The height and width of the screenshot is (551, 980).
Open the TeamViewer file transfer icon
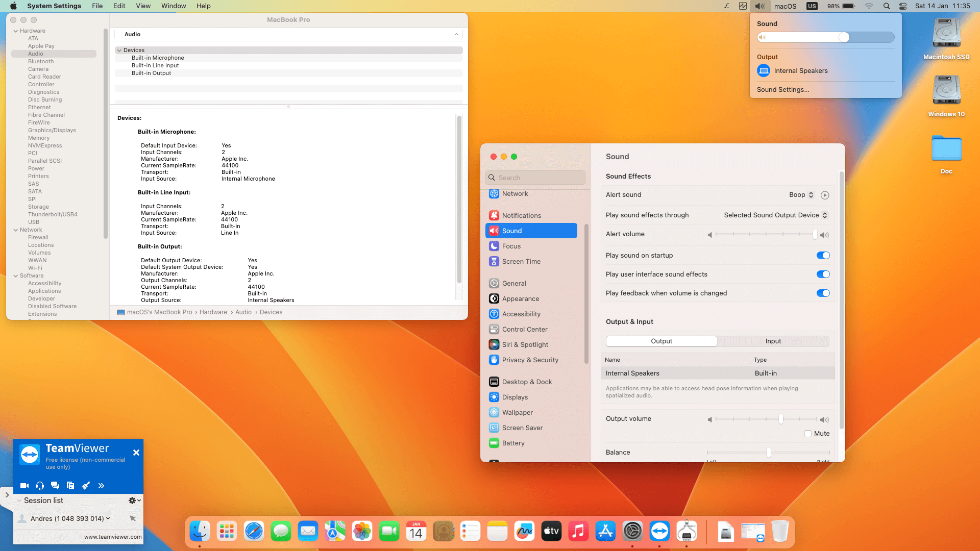pos(70,486)
